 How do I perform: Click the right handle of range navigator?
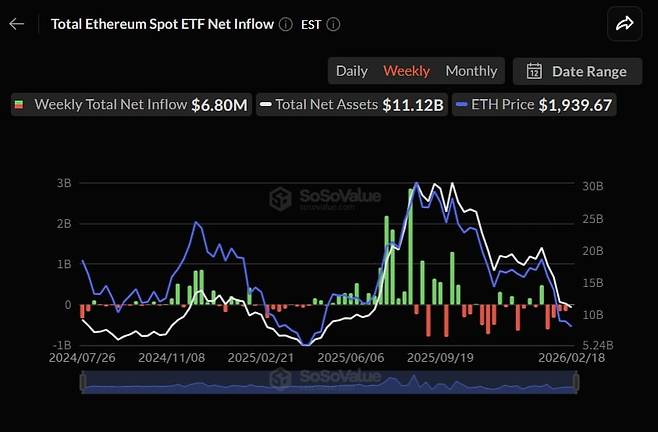pos(576,382)
